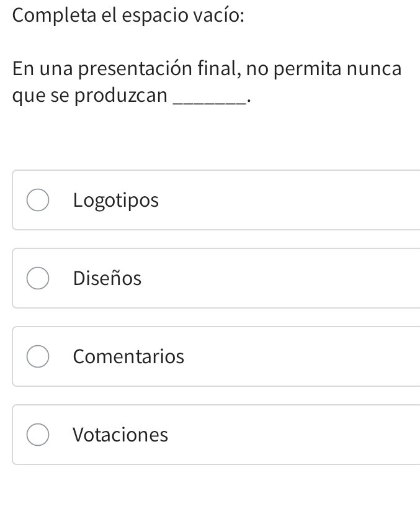Click the Votaciones answer label text
The width and height of the screenshot is (420, 511).
(120, 435)
